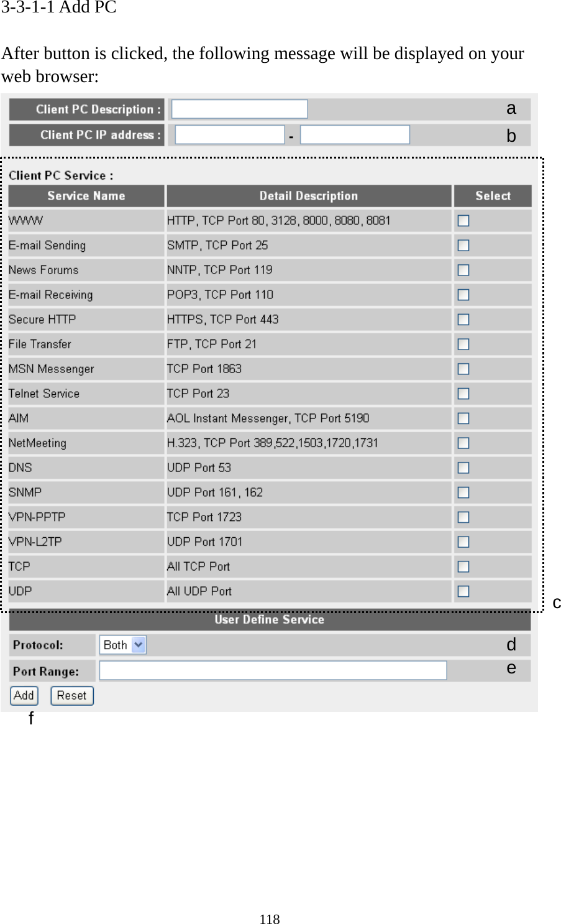Click the Service Name column header
Viewport: 561px width, 924px height.
coord(86,196)
